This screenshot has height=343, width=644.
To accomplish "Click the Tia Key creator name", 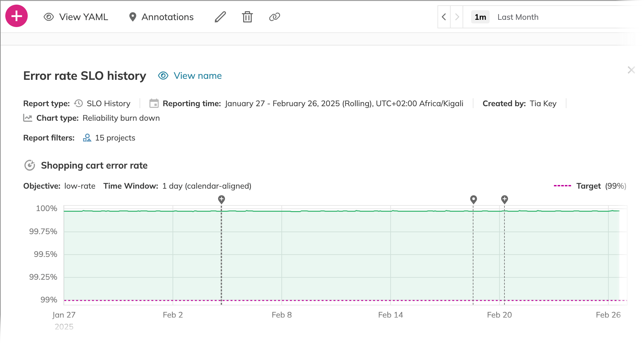I will pyautogui.click(x=543, y=104).
